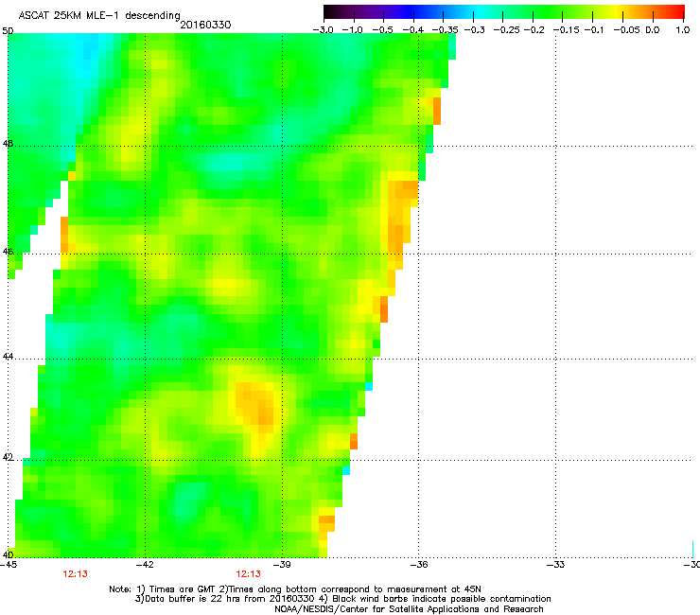The image size is (700, 615).
Task: Click the -0.25 color scale label
Action: pyautogui.click(x=507, y=30)
